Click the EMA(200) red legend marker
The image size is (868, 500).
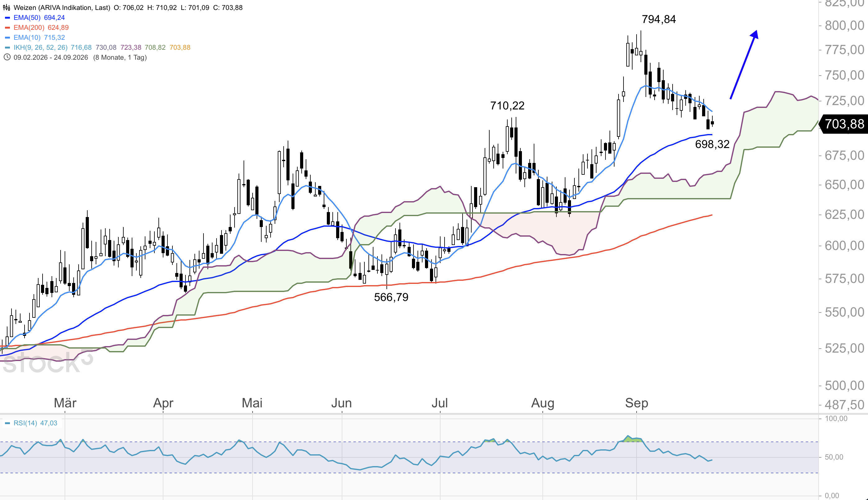pos(7,27)
